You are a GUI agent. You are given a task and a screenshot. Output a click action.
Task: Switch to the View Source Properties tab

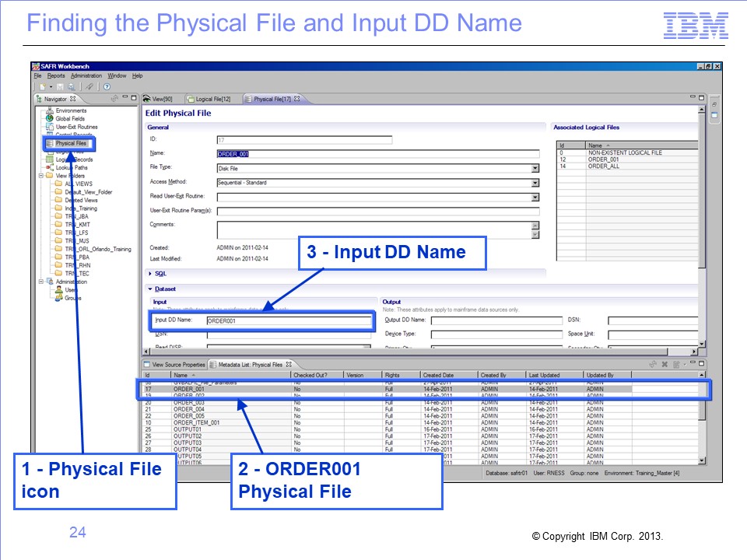click(175, 365)
